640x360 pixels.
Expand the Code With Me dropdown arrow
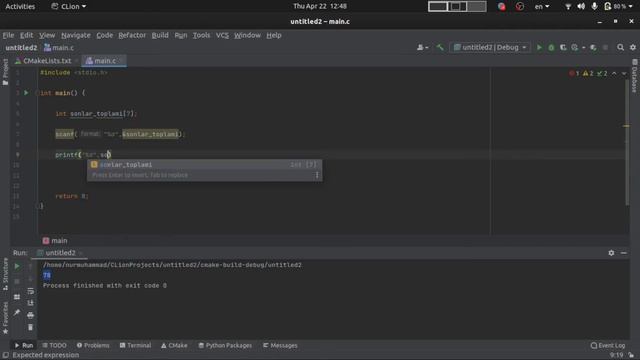tap(427, 48)
